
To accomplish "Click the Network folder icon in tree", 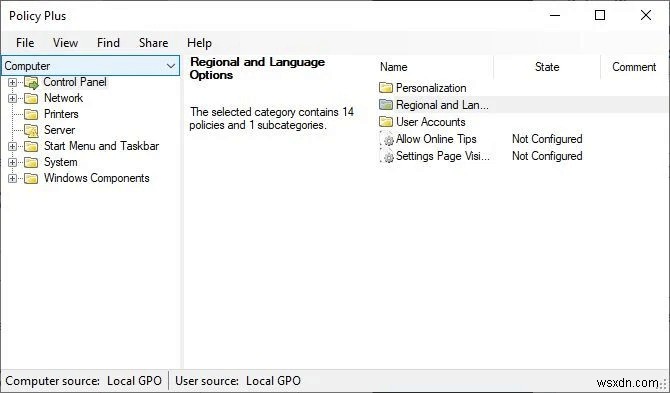I will 31,99.
